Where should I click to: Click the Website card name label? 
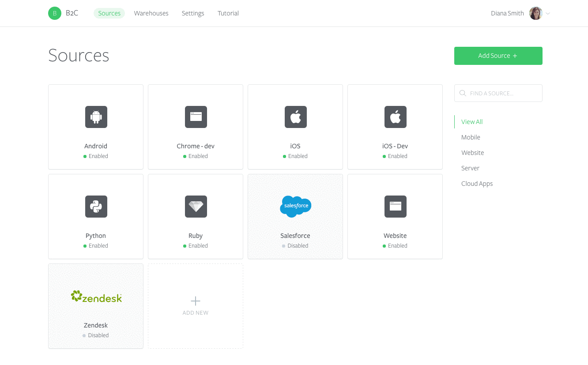[x=395, y=236]
